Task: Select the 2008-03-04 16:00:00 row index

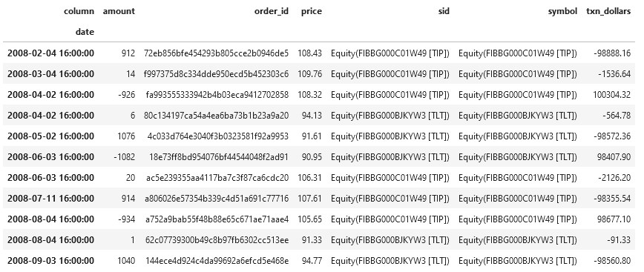Action: coord(50,74)
